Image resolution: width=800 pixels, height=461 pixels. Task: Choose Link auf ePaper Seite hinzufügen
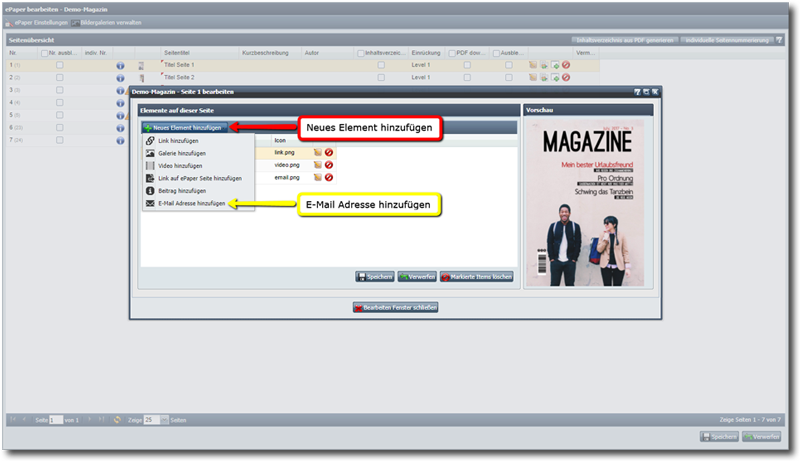198,178
